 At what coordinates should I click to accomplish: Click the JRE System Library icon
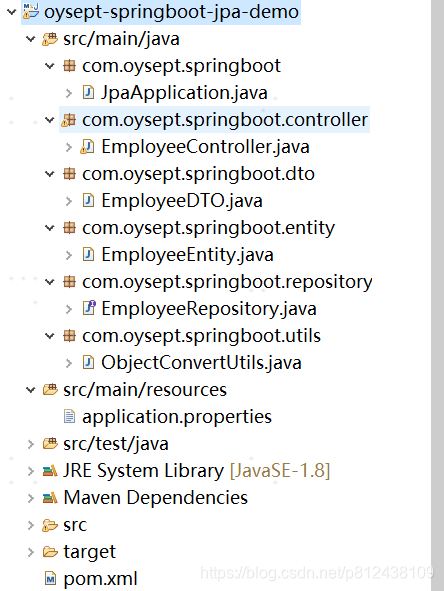[50, 471]
